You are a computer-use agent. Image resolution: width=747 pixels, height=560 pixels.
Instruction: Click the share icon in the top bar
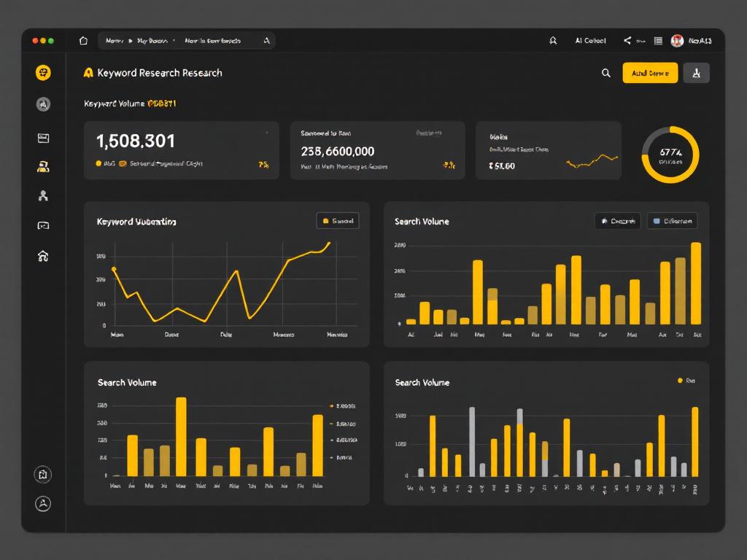pyautogui.click(x=626, y=40)
